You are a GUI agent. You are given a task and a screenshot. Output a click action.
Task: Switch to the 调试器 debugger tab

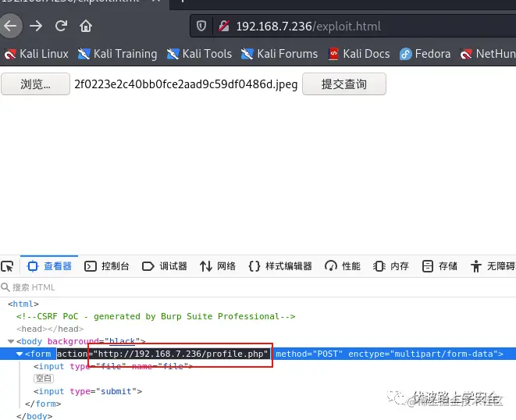[164, 266]
